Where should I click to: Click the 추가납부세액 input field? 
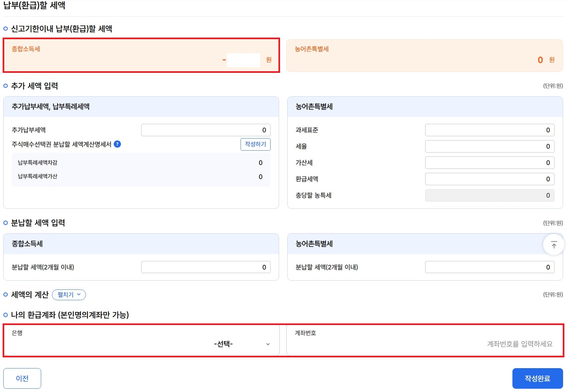click(x=206, y=130)
